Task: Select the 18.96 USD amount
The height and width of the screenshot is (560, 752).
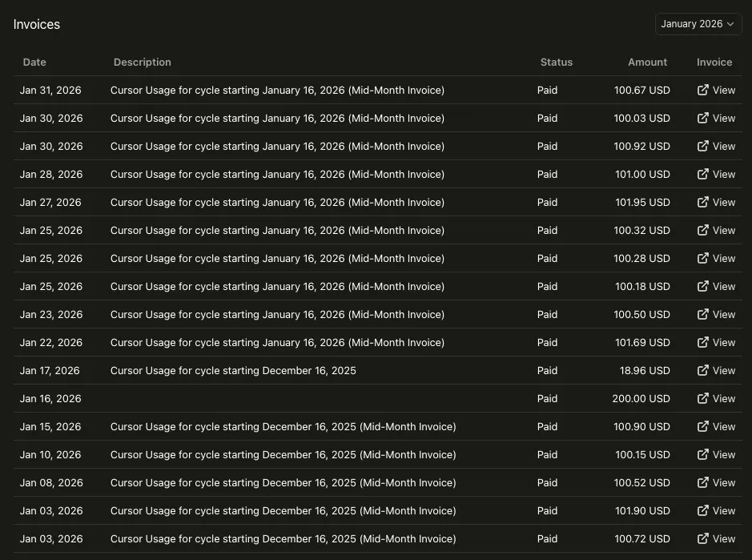Action: 645,370
